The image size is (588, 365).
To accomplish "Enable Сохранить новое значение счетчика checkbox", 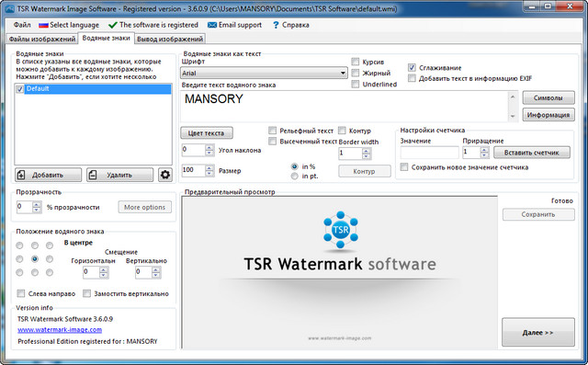I will pos(404,167).
